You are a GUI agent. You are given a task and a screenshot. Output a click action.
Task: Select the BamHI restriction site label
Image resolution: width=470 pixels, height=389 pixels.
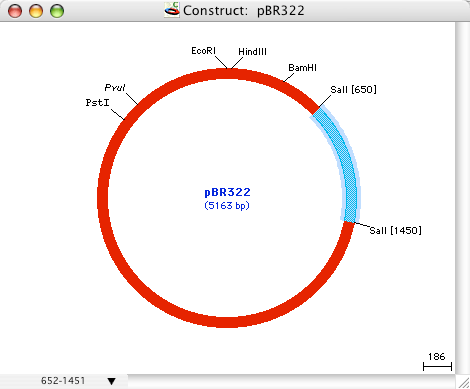click(x=302, y=68)
